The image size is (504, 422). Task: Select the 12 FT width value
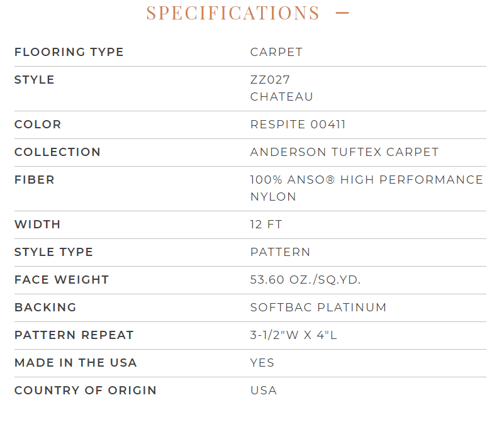(x=266, y=224)
